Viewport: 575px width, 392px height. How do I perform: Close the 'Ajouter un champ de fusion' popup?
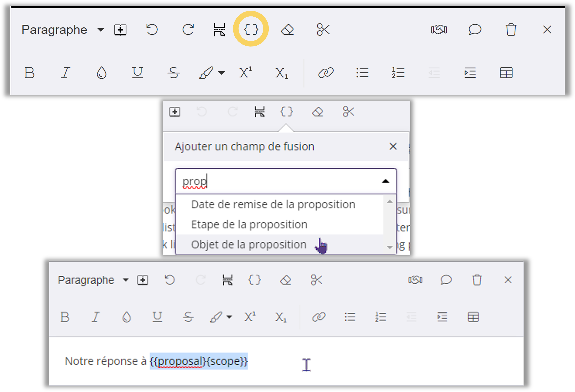pyautogui.click(x=393, y=146)
